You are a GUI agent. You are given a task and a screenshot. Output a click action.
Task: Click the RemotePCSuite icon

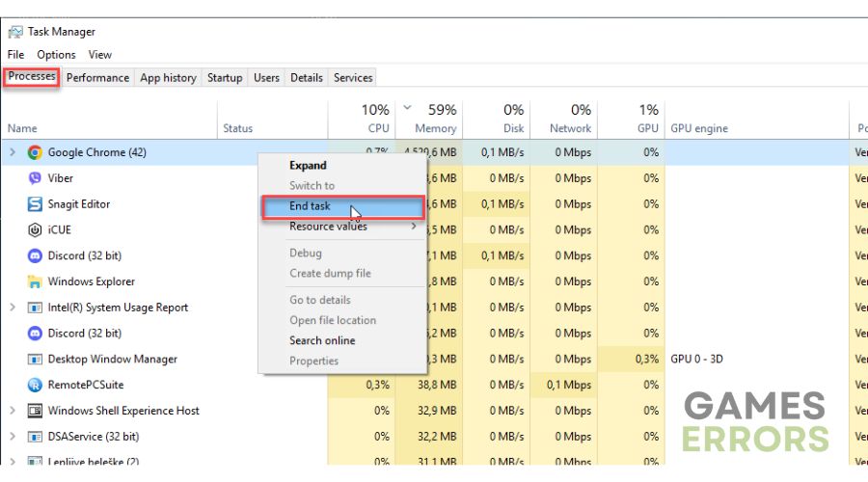(35, 385)
